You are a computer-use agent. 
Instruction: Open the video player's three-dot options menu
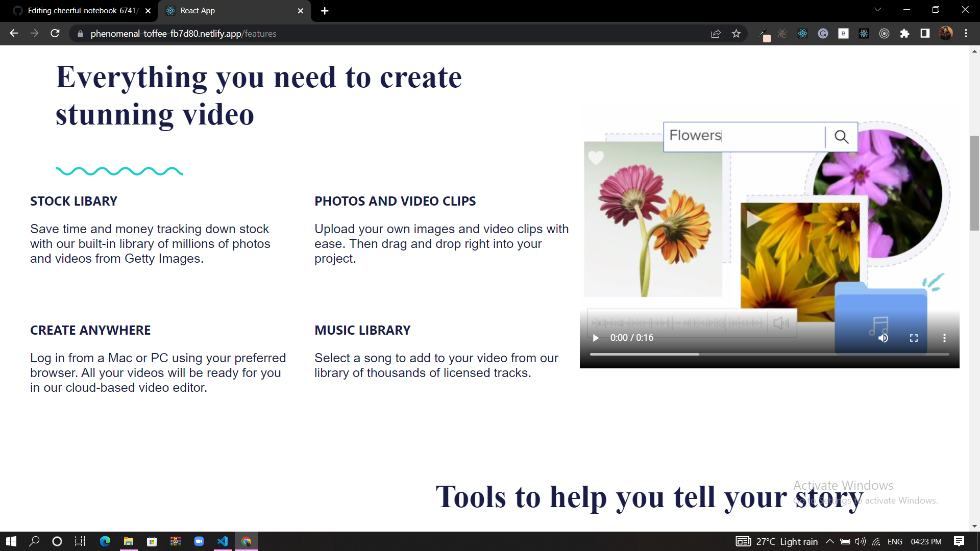pos(944,338)
